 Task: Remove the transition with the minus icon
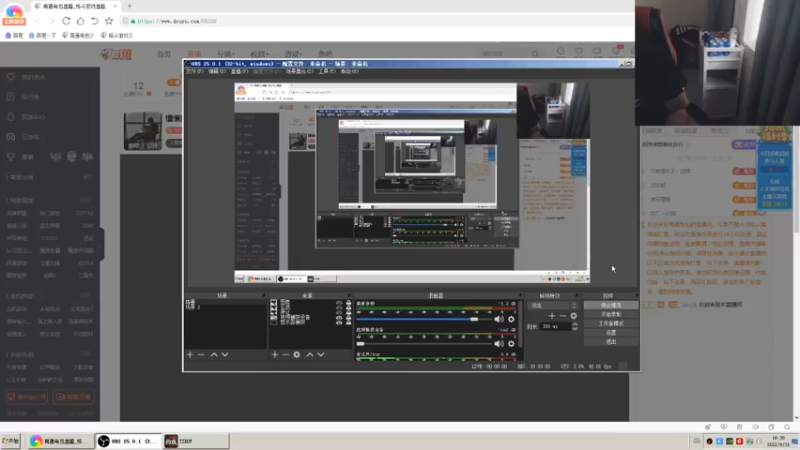pyautogui.click(x=563, y=316)
